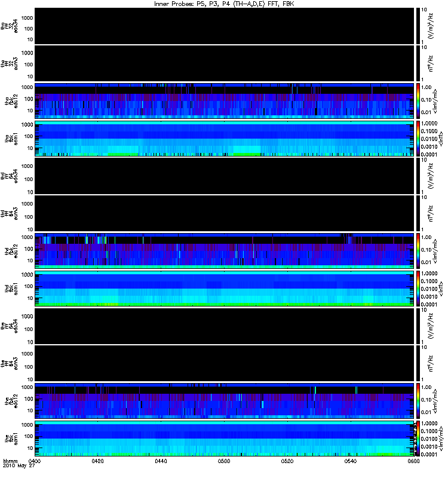
Task: Select the thd fff 64 edc34 spectrogram panel
Action: 225,176
